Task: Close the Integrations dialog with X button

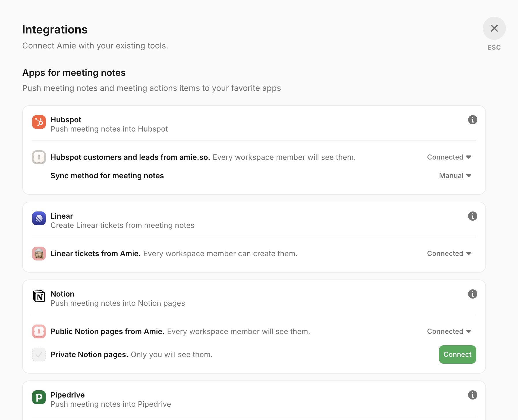Action: coord(494,28)
